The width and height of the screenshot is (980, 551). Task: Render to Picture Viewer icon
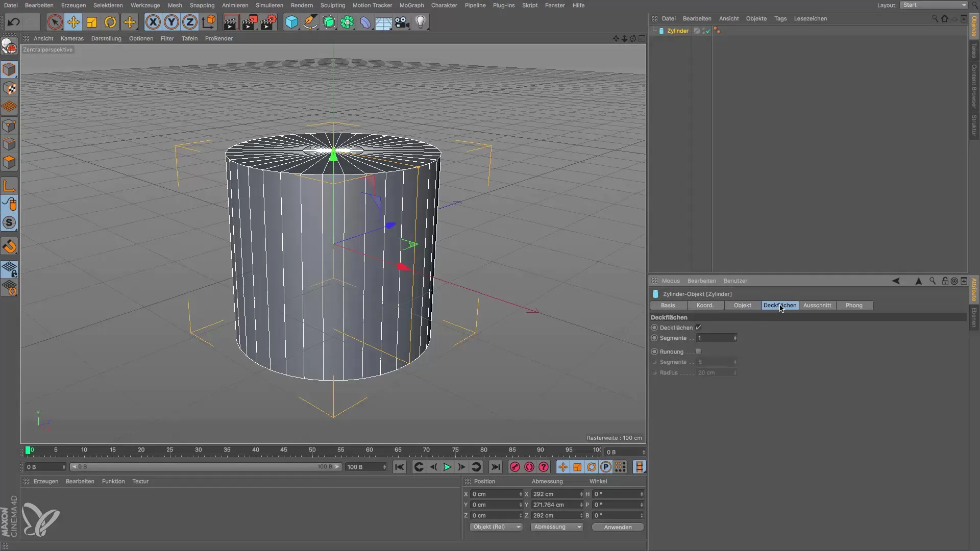pos(250,22)
